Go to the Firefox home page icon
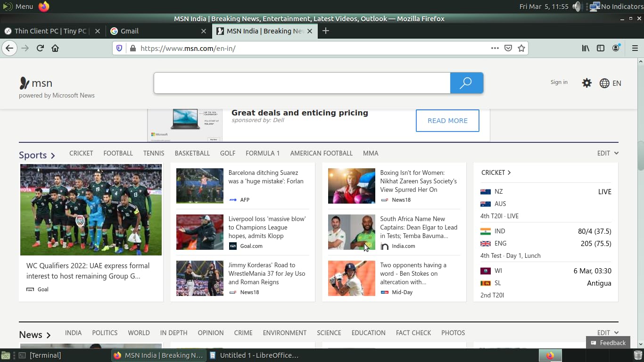The image size is (644, 362). [x=55, y=48]
